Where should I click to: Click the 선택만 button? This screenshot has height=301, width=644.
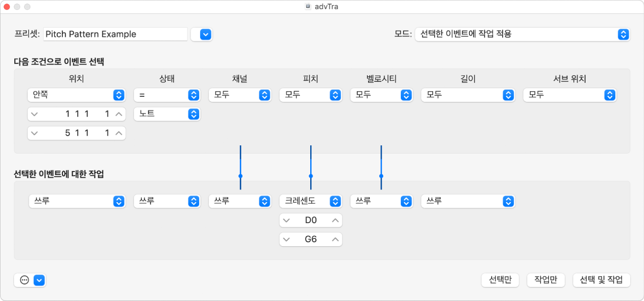pos(500,280)
